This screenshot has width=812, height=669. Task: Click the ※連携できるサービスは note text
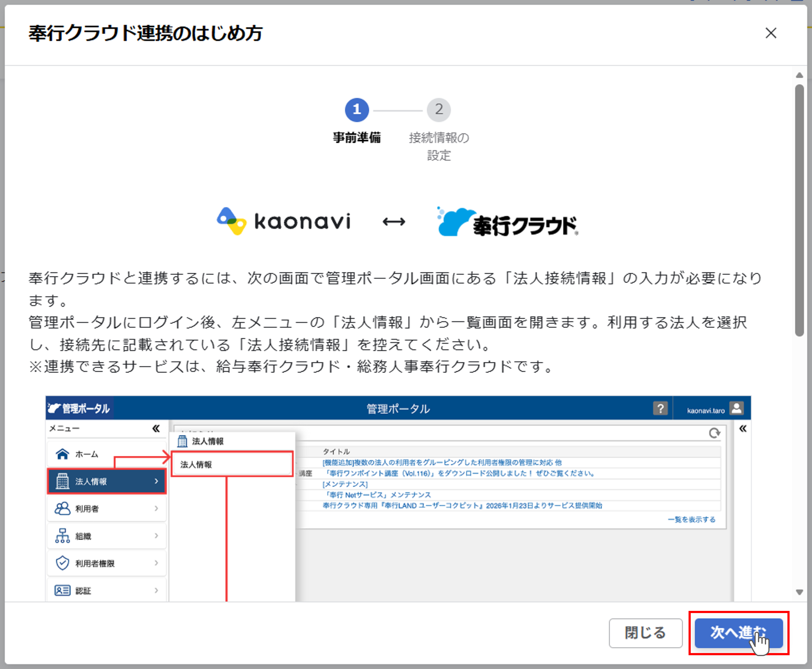(x=291, y=367)
